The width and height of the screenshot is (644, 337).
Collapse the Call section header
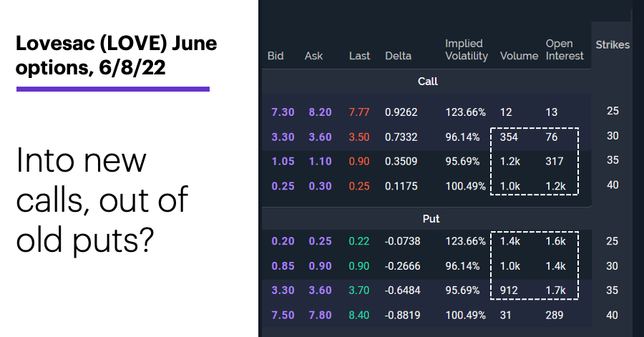coord(428,82)
